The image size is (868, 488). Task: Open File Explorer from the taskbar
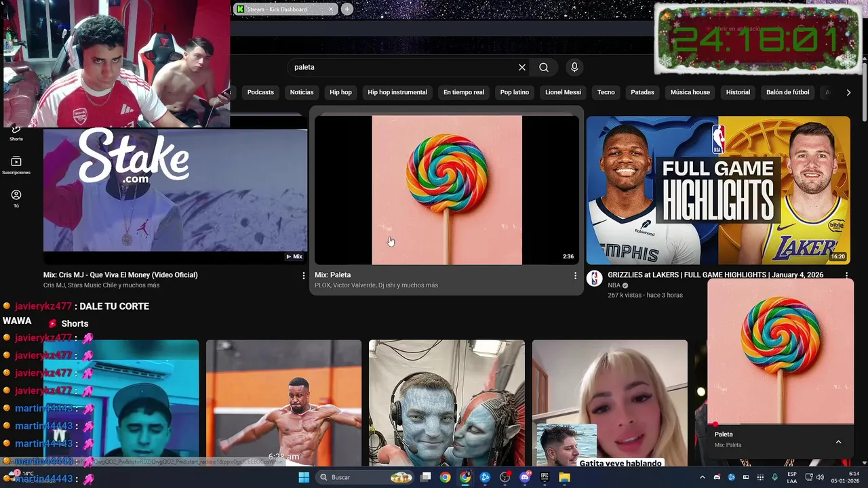(564, 477)
